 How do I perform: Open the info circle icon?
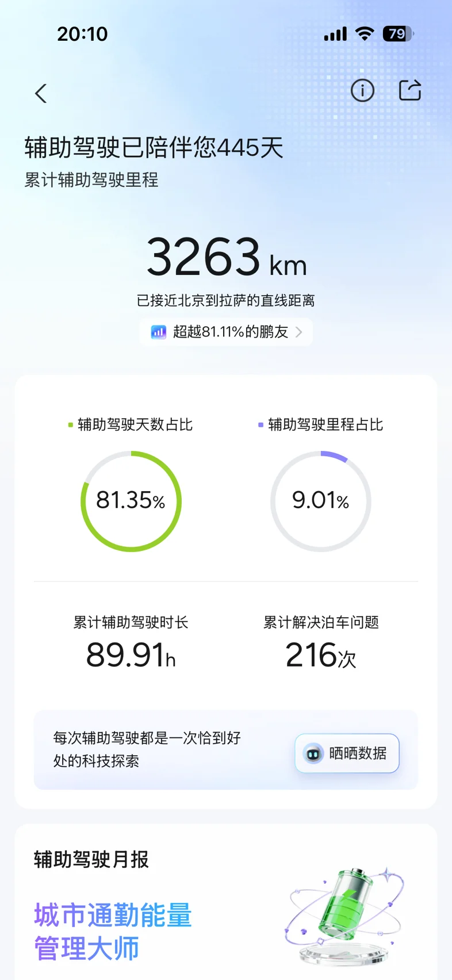pyautogui.click(x=362, y=90)
